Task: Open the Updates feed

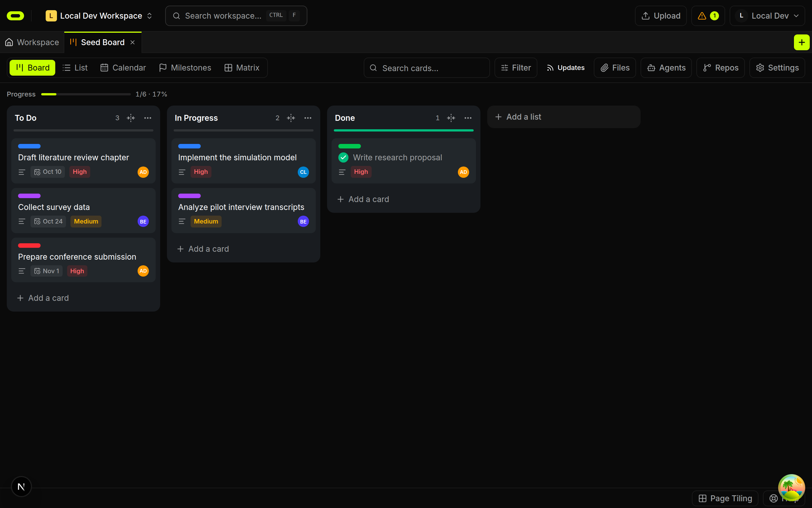Action: 565,68
